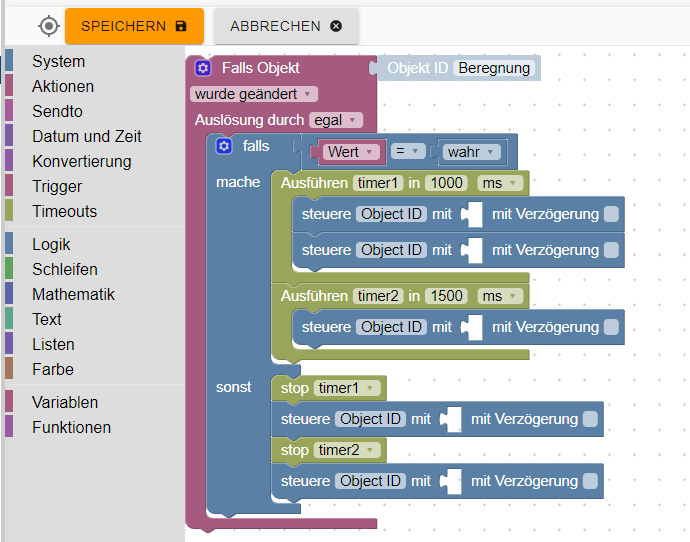Screen dimensions: 690x542
Task: Select the Timeouts block category
Action: [64, 211]
